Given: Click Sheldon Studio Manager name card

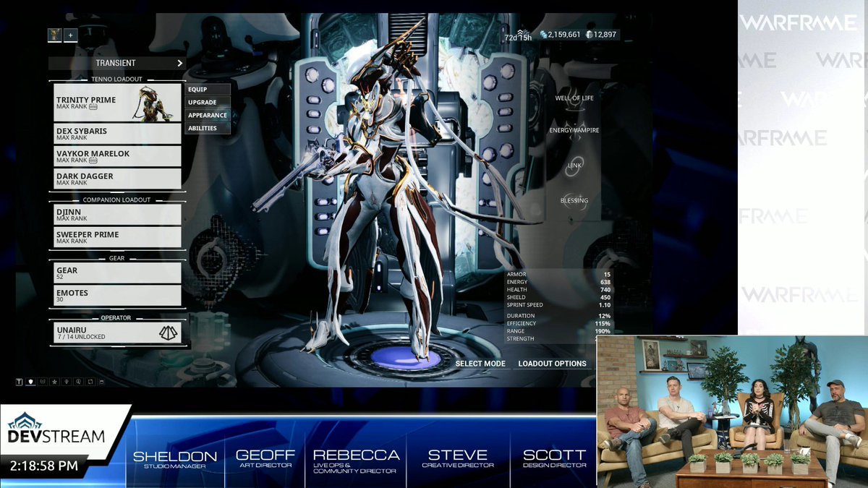Looking at the screenshot, I should (x=174, y=460).
